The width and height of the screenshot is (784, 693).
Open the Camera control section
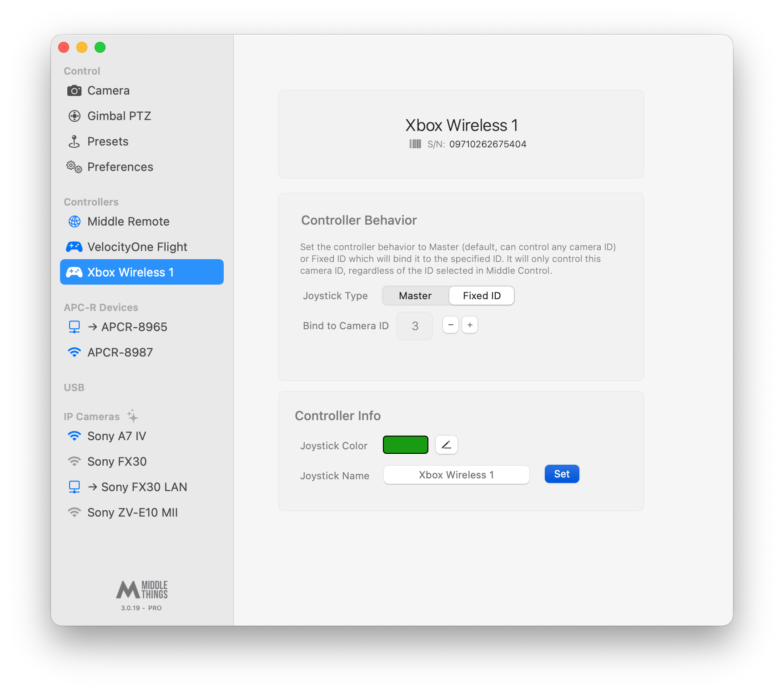click(x=141, y=90)
